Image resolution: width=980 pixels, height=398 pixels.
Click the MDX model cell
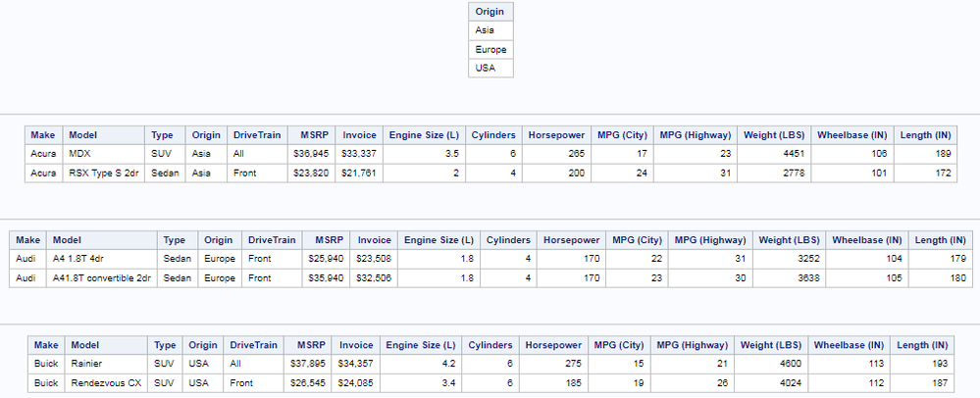point(104,154)
